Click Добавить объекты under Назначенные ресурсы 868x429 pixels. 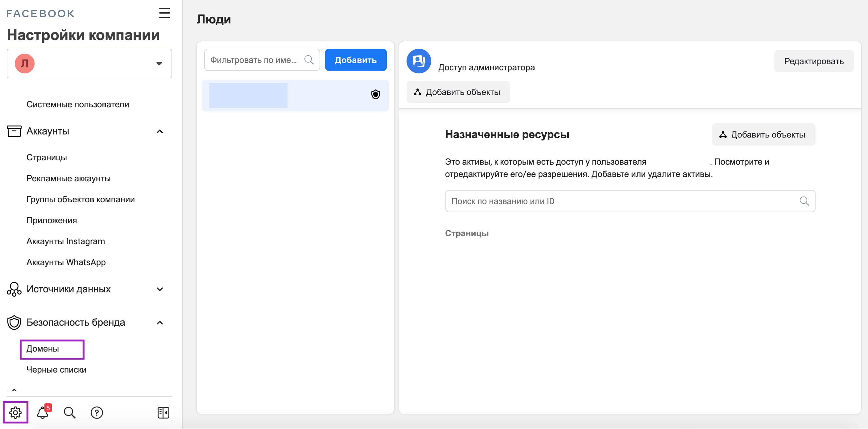763,134
